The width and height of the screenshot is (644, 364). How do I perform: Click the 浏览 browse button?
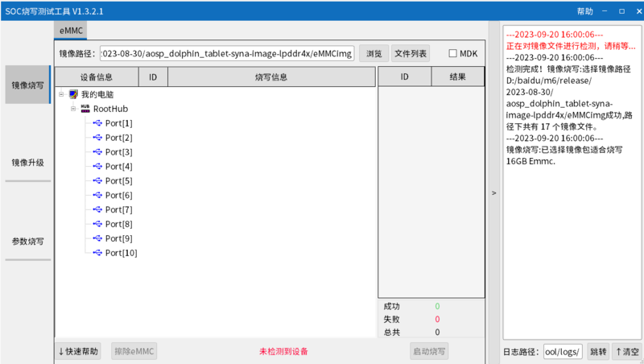[x=374, y=53]
